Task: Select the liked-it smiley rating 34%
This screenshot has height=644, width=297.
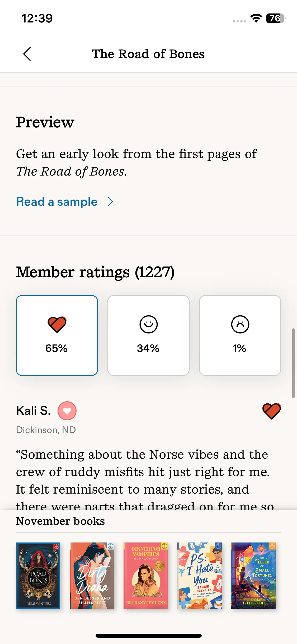Action: coord(148,335)
